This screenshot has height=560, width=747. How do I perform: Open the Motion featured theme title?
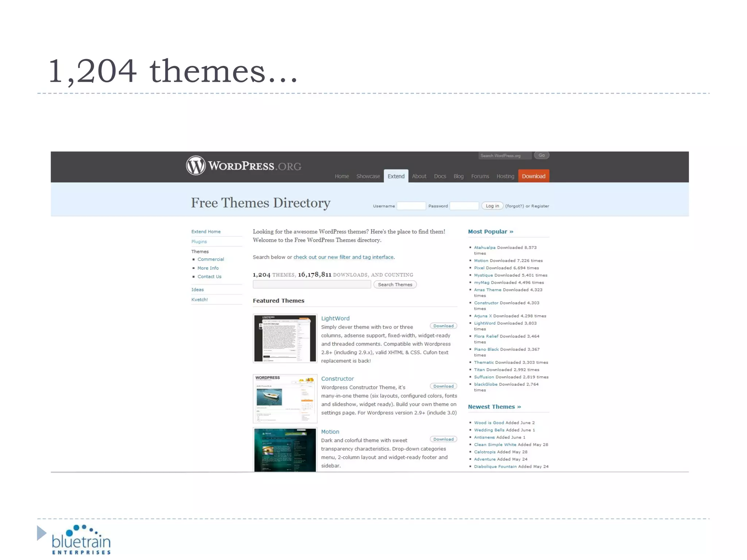pyautogui.click(x=330, y=432)
